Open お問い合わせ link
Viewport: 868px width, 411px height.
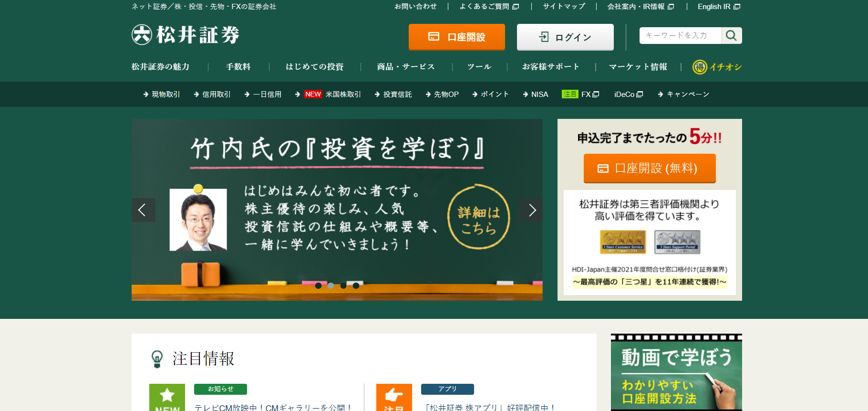pyautogui.click(x=415, y=7)
